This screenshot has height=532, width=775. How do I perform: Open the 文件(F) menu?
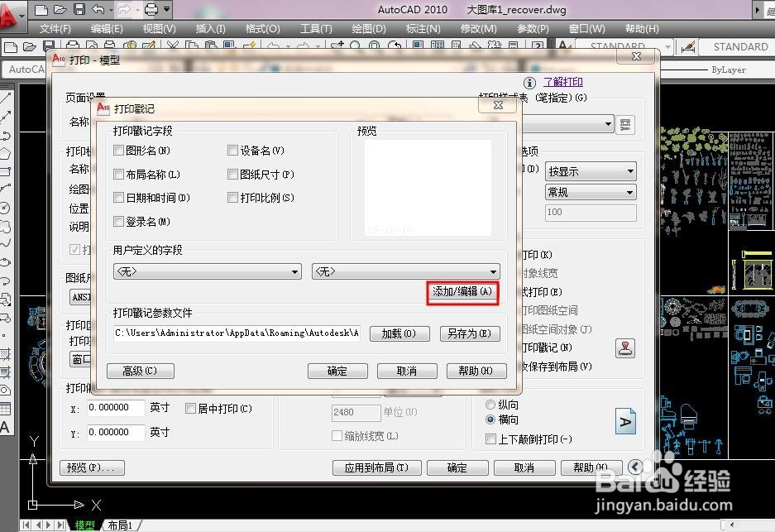(x=55, y=29)
